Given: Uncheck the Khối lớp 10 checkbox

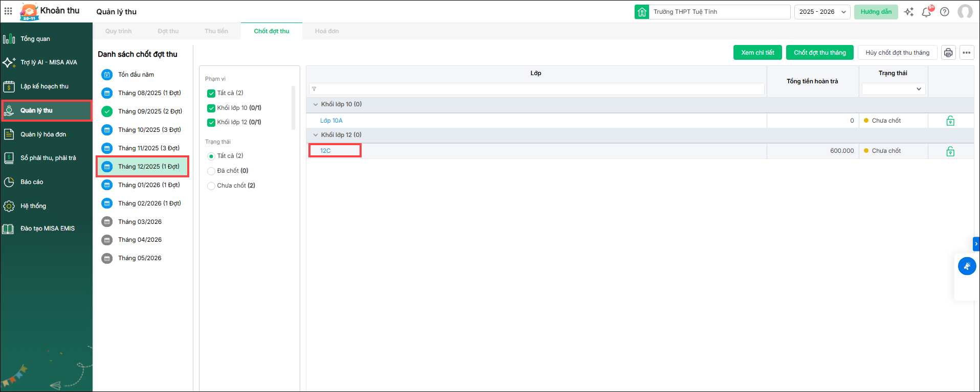Looking at the screenshot, I should click(211, 108).
